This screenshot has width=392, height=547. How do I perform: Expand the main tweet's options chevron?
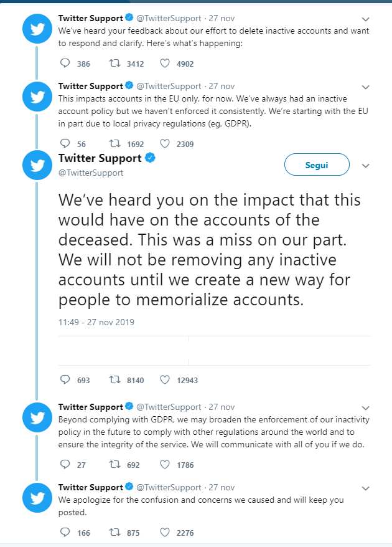point(366,166)
